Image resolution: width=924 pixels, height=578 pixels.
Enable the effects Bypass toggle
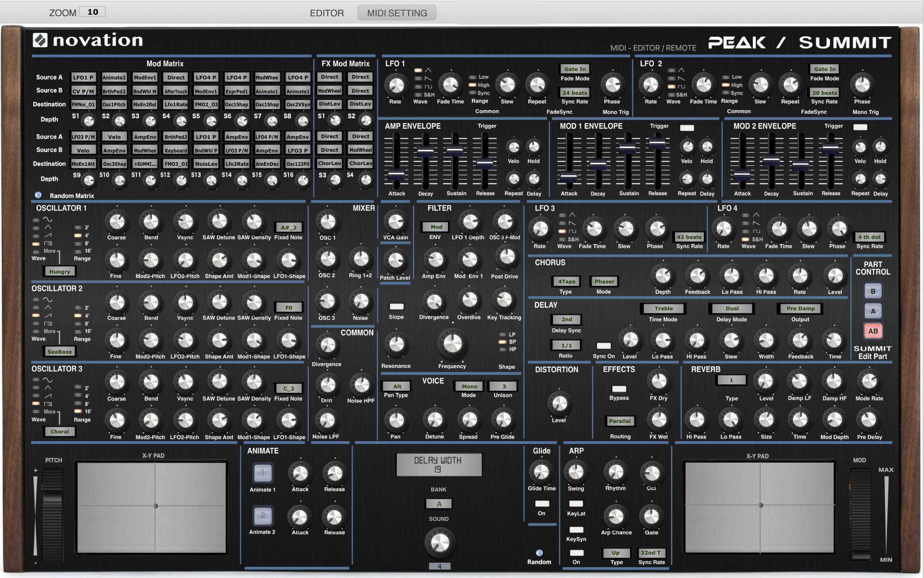tap(619, 389)
